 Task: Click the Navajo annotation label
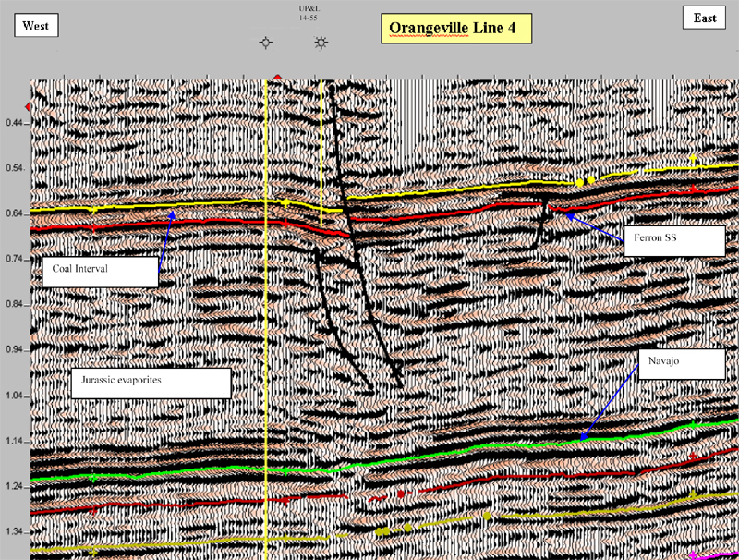click(x=680, y=364)
